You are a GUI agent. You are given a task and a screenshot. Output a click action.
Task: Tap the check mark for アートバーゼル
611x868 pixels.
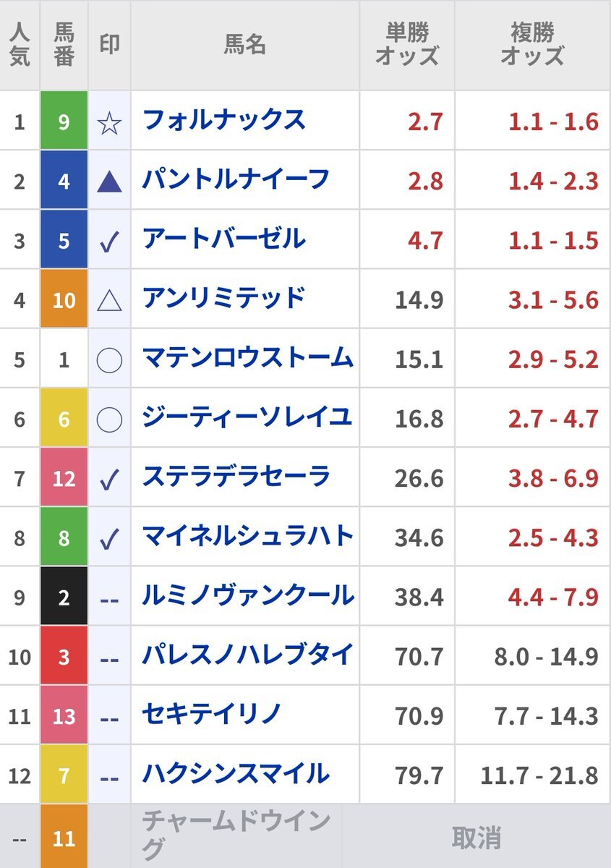(109, 242)
